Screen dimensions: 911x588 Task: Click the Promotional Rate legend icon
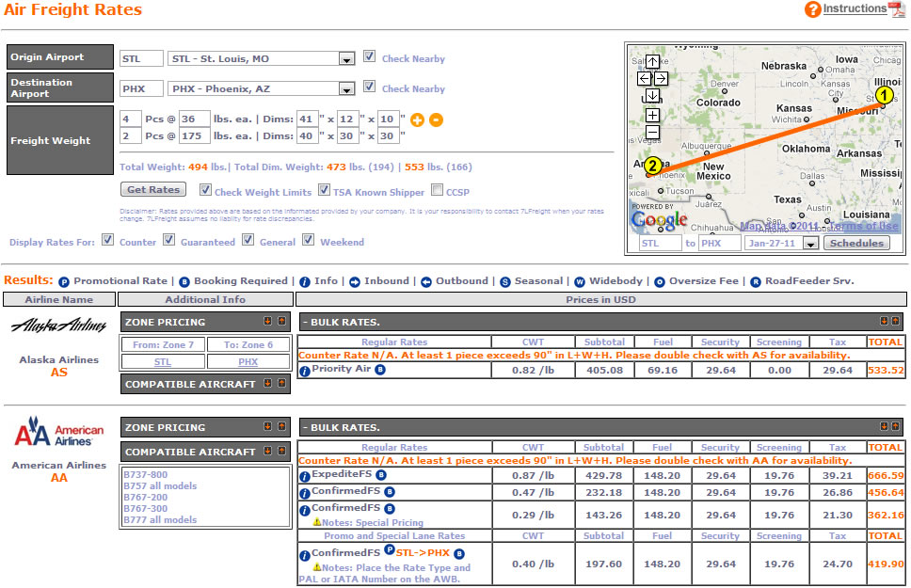[64, 282]
